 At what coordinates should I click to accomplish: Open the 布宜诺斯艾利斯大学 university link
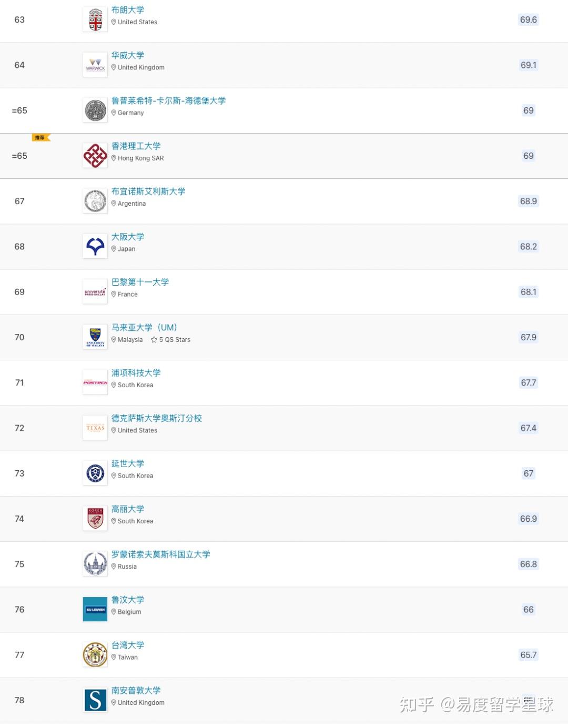coord(148,191)
